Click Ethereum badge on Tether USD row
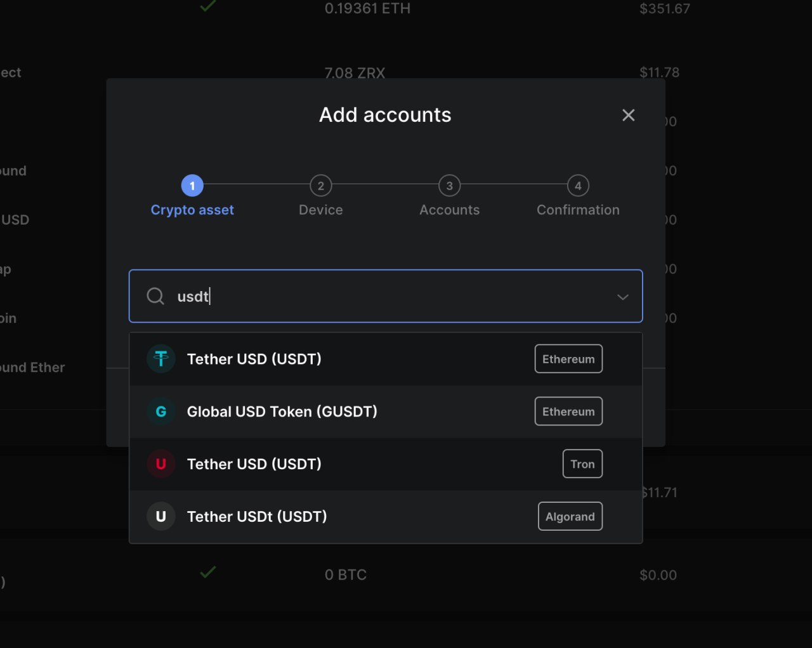812x648 pixels. (568, 359)
